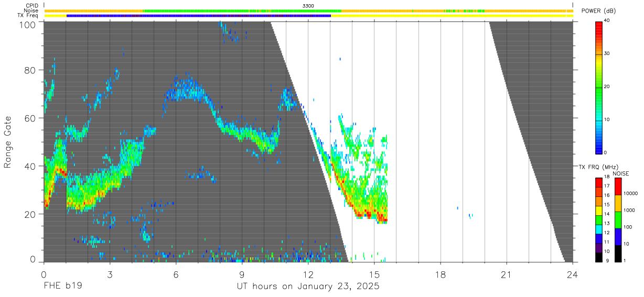Click the NOISE legend title

point(620,173)
